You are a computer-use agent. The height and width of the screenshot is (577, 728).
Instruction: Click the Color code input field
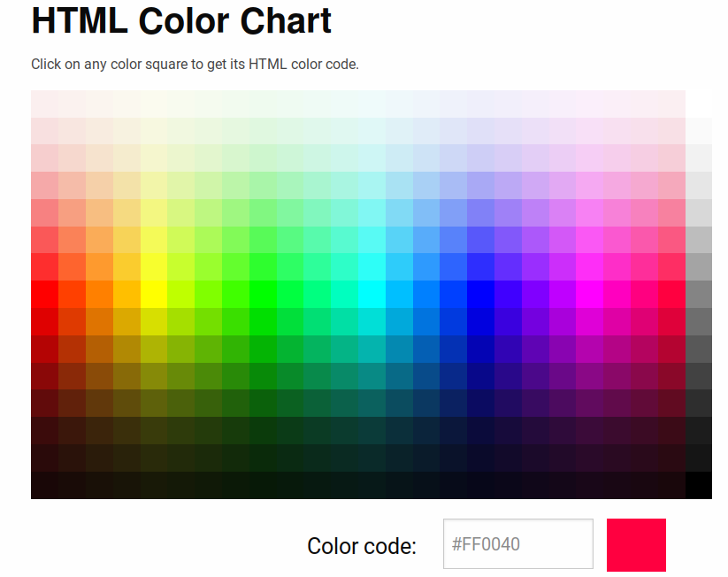coord(518,544)
